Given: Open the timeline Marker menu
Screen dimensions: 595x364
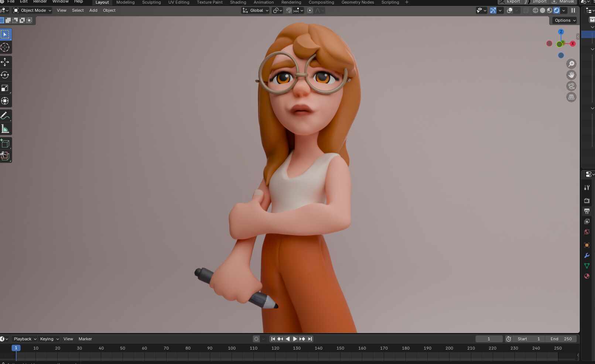Looking at the screenshot, I should point(85,339).
